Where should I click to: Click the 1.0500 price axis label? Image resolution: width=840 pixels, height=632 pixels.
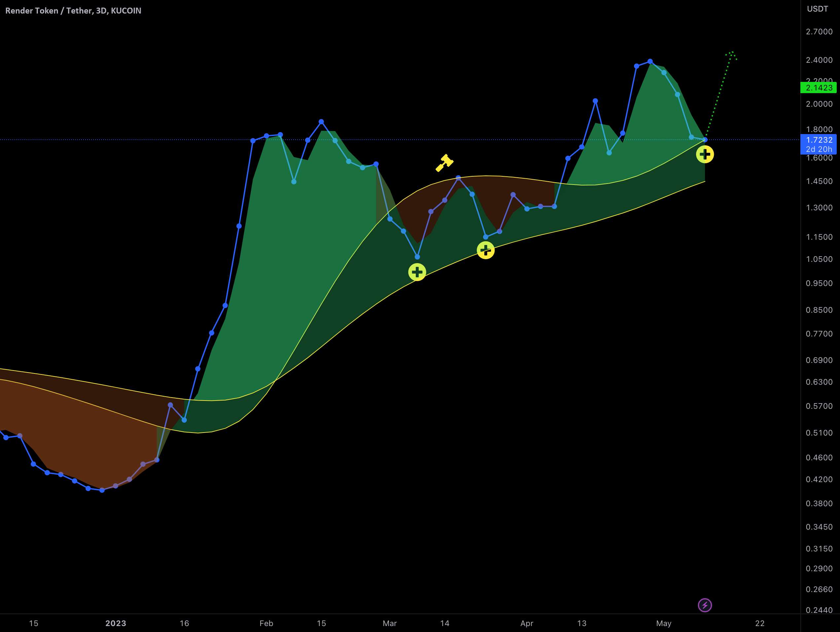(819, 259)
